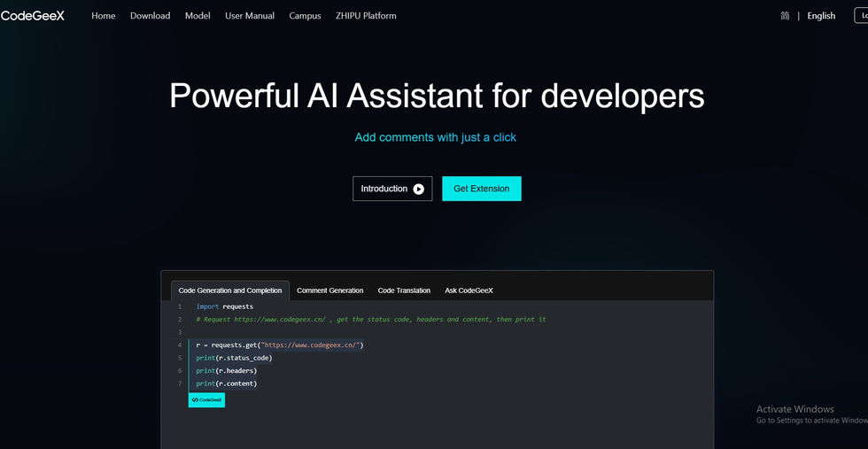
Task: Click the play icon on Introduction button
Action: [418, 189]
